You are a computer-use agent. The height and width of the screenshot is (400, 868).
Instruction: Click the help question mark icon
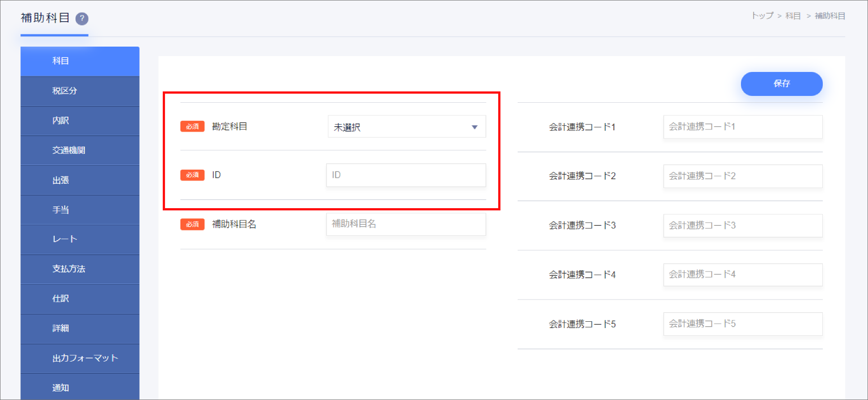tap(82, 19)
